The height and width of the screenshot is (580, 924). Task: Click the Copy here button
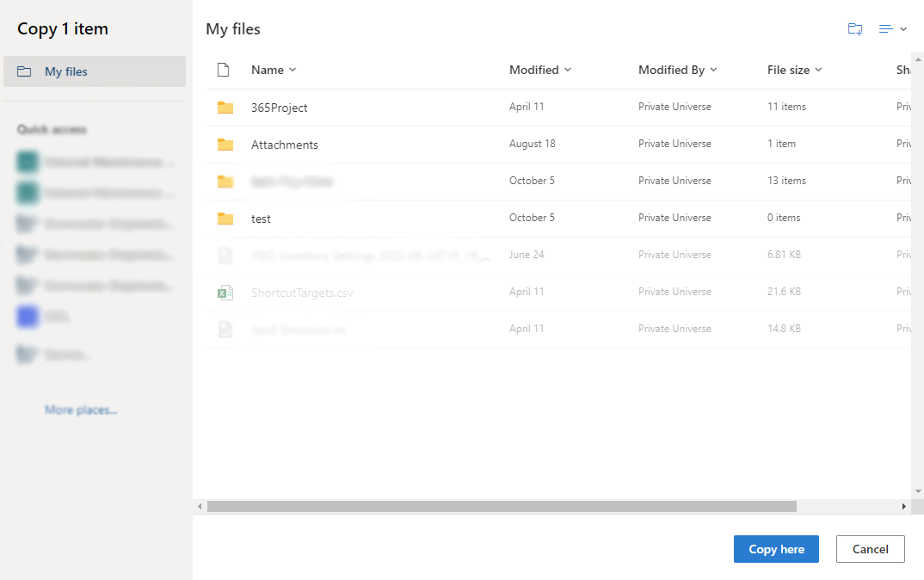[x=775, y=549]
